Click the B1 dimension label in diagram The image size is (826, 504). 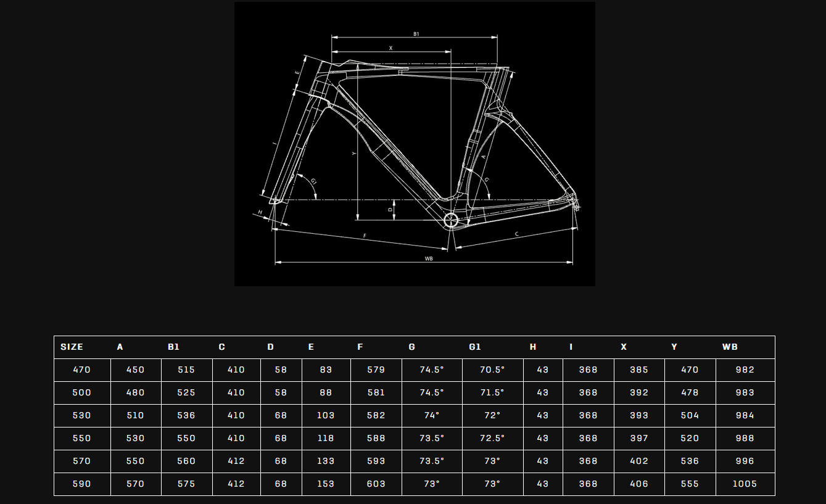tap(416, 34)
